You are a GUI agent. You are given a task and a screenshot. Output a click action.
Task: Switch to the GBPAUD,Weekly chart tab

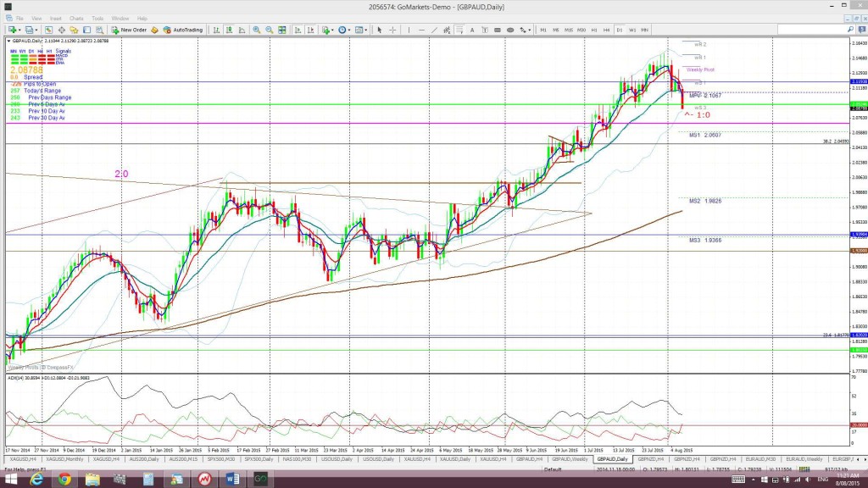coord(570,459)
